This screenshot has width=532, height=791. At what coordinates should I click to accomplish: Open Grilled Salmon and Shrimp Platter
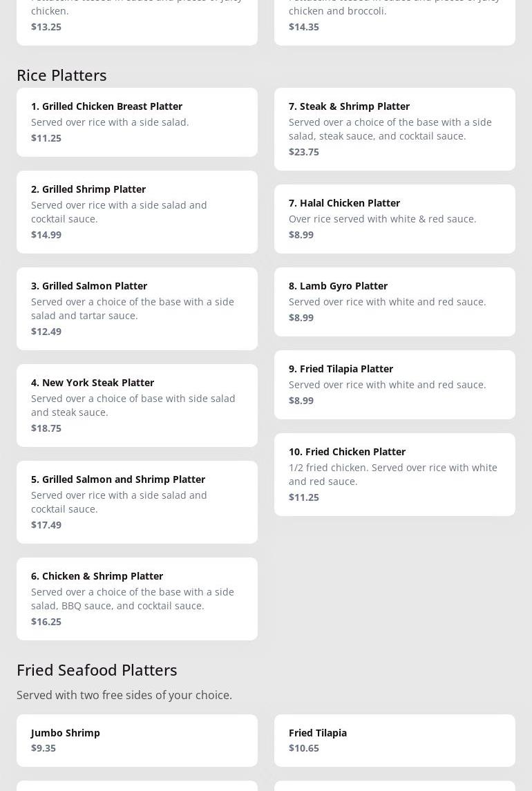click(137, 502)
